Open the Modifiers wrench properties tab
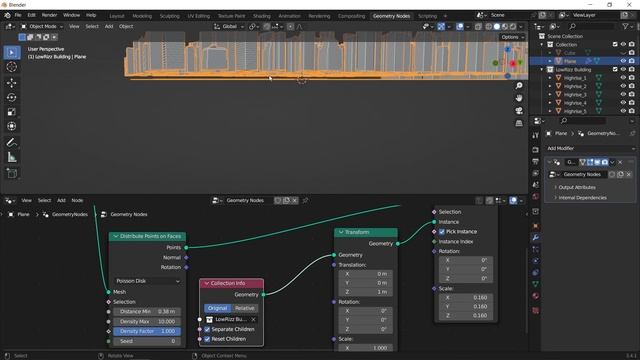This screenshot has width=640, height=360. pos(536,238)
